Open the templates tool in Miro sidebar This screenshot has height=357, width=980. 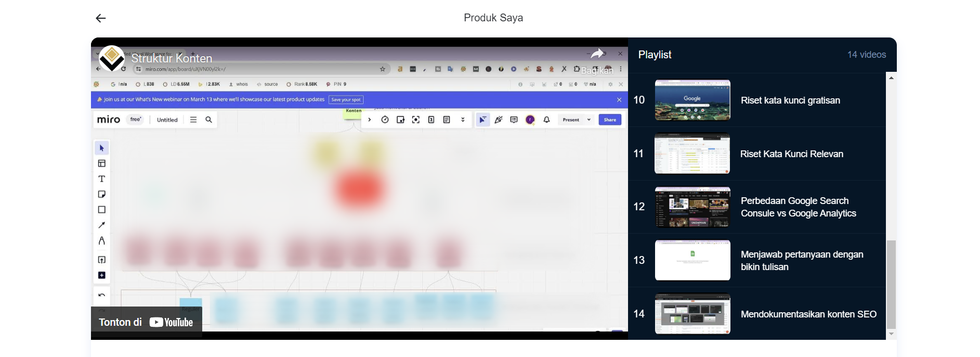click(102, 163)
